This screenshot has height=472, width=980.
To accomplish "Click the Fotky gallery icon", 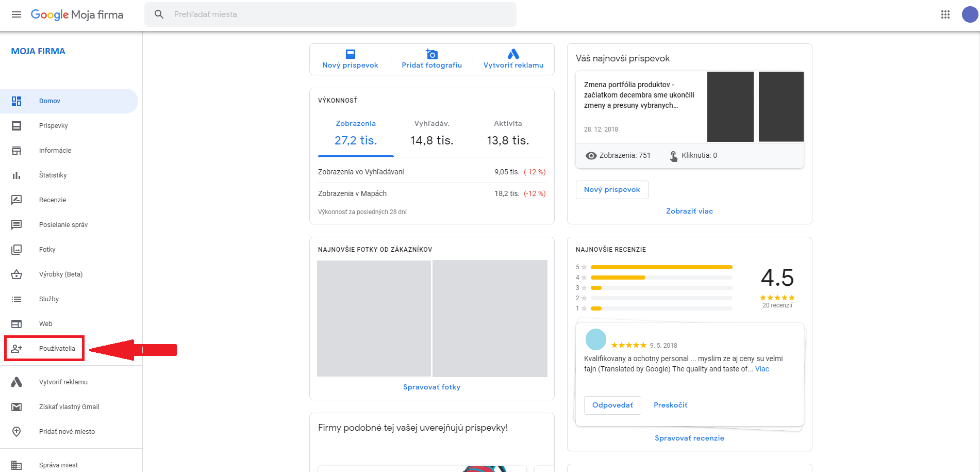I will click(x=16, y=250).
